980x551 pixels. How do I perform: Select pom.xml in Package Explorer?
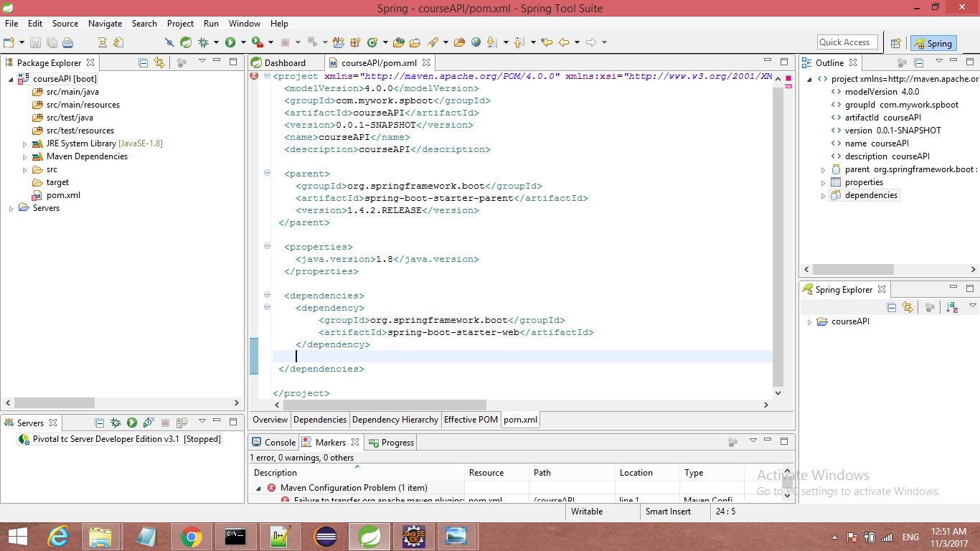click(x=63, y=195)
